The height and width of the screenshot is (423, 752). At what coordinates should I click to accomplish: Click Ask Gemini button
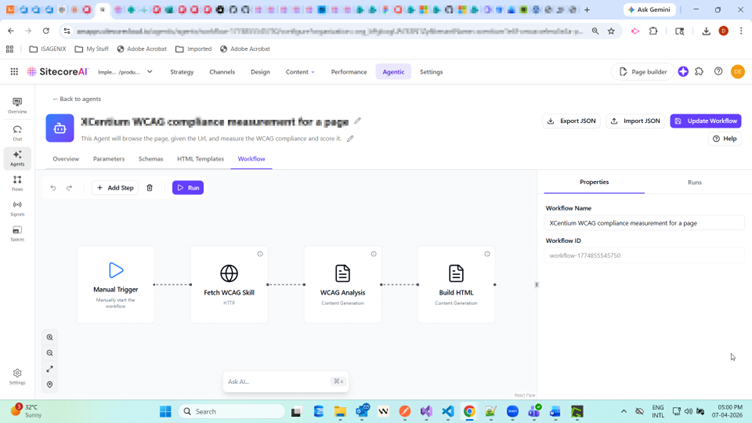(649, 10)
